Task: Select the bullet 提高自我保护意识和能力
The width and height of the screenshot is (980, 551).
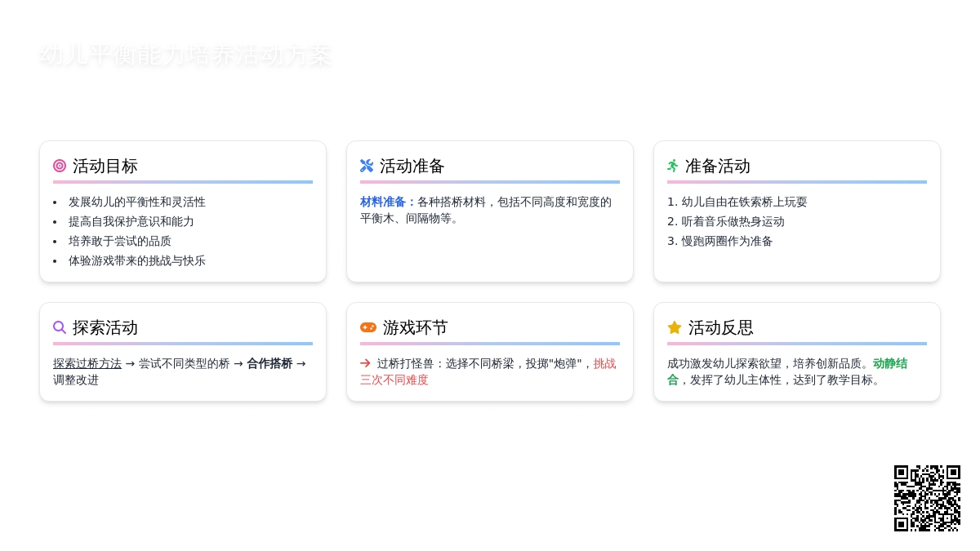Action: [x=131, y=221]
